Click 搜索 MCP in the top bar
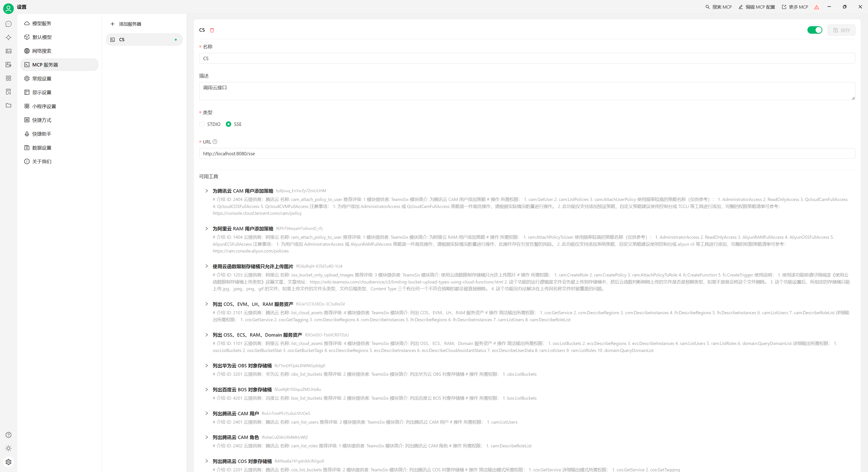Image resolution: width=868 pixels, height=472 pixels. click(x=718, y=7)
